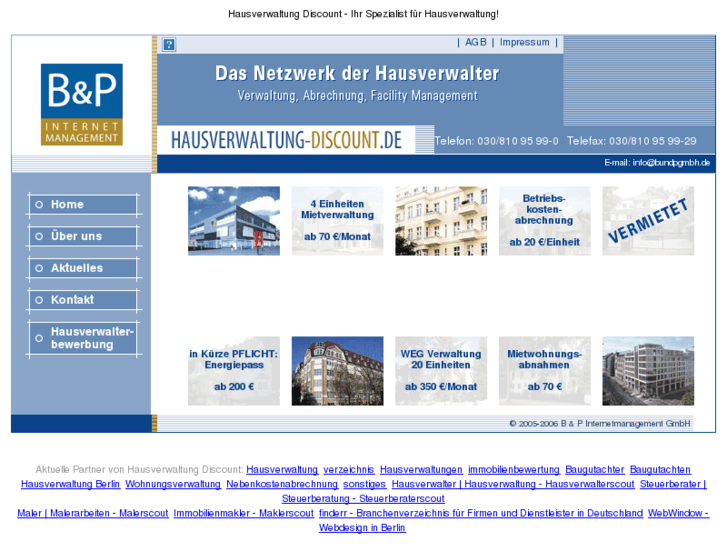Click the copyright B & P Internetmanagement notice
727x545 pixels.
[x=599, y=423]
